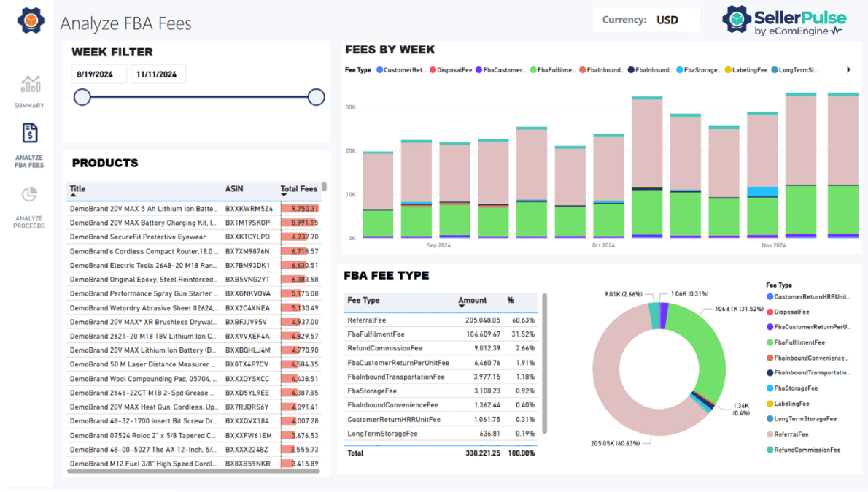The height and width of the screenshot is (492, 868).
Task: Click the FbaFulfilmentFee row in fee table
Action: point(441,334)
